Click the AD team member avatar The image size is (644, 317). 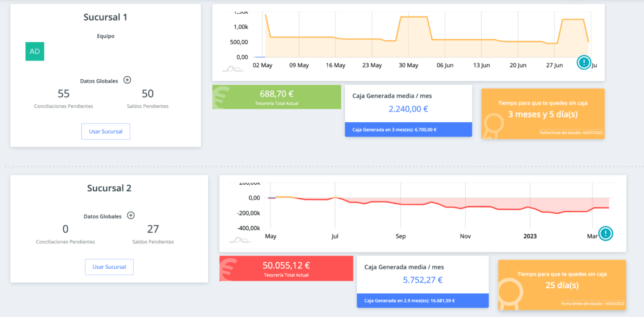click(x=35, y=51)
